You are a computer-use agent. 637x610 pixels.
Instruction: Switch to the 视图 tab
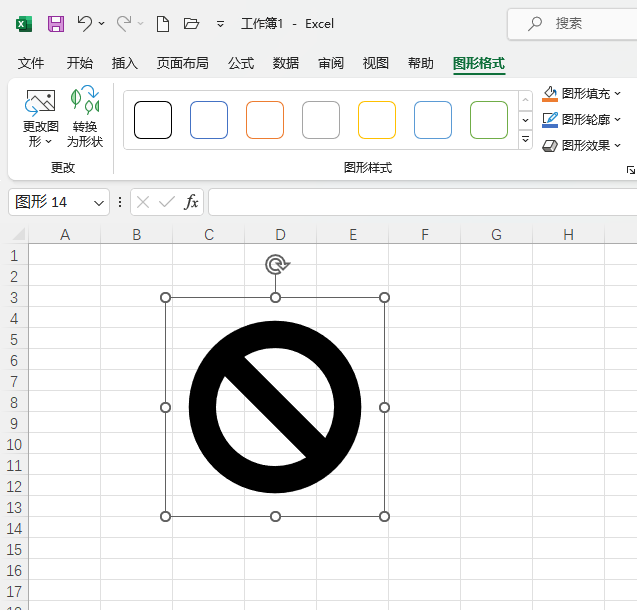376,63
